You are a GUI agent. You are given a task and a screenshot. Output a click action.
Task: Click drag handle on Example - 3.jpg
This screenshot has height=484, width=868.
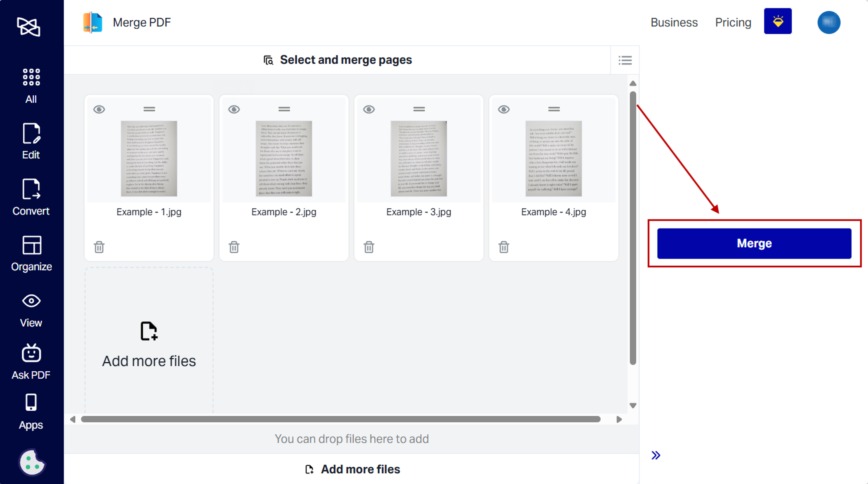pyautogui.click(x=419, y=109)
